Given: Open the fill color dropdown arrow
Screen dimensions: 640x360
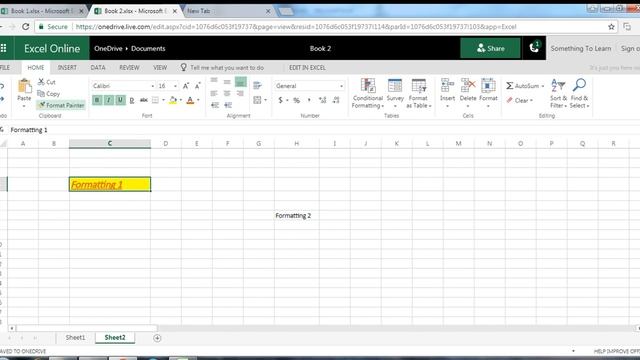Looking at the screenshot, I should click(181, 100).
